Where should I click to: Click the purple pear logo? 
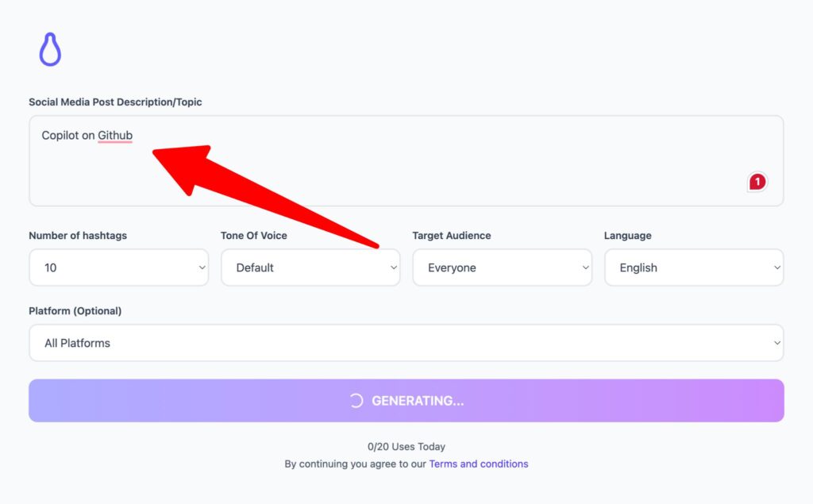pos(50,50)
